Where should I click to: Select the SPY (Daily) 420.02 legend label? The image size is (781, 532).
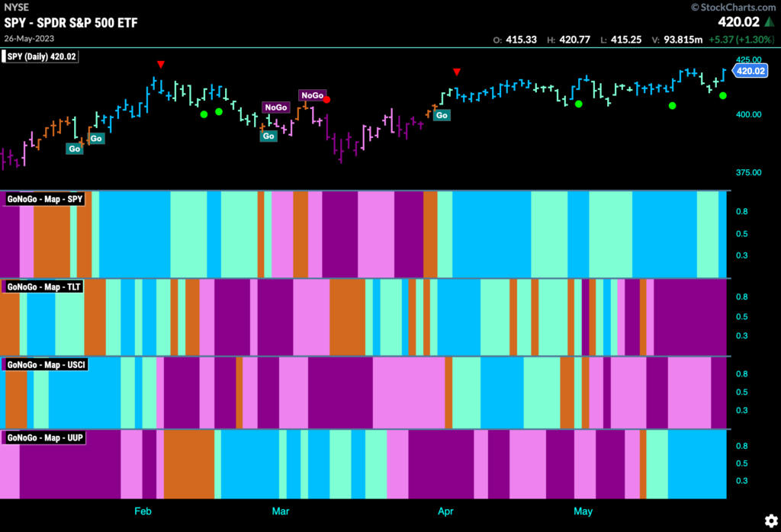coord(41,56)
